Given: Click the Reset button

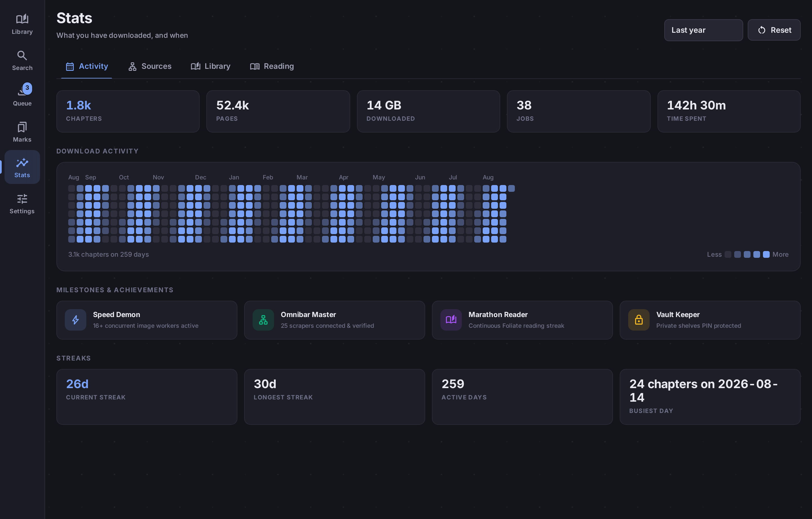Looking at the screenshot, I should [x=774, y=30].
